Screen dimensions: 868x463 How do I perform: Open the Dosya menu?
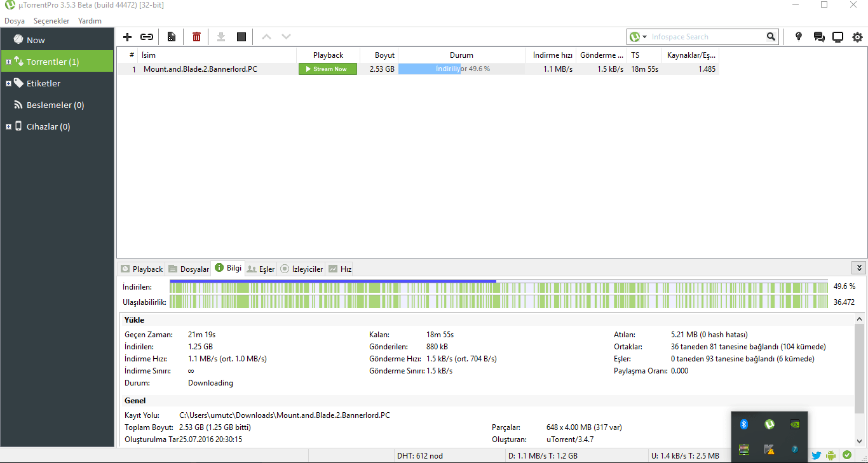pyautogui.click(x=15, y=21)
